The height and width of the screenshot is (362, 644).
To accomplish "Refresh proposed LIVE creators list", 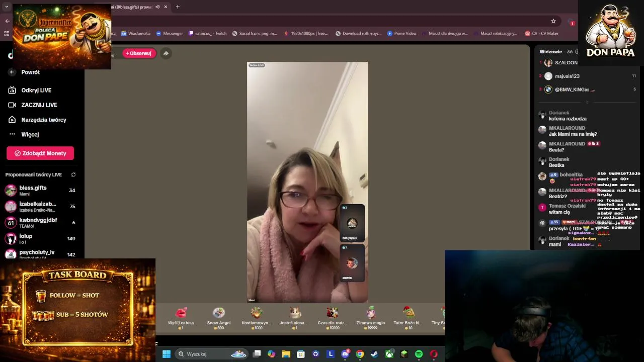I will tap(73, 175).
